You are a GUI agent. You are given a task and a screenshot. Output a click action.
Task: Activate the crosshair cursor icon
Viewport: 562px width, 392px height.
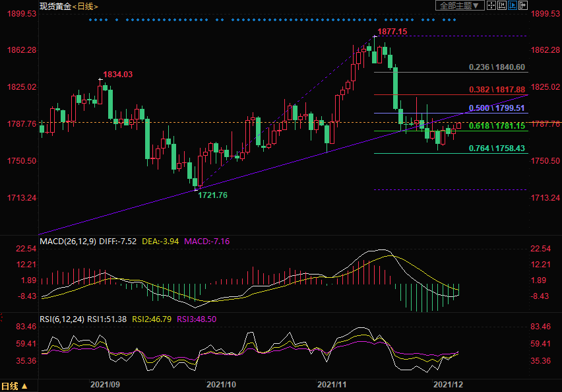(491, 5)
